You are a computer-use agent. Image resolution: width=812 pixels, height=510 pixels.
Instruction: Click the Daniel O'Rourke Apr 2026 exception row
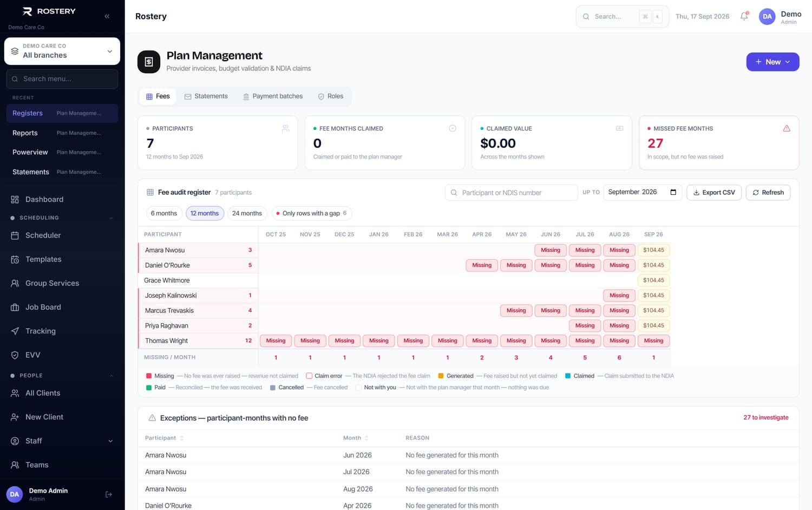click(x=468, y=506)
